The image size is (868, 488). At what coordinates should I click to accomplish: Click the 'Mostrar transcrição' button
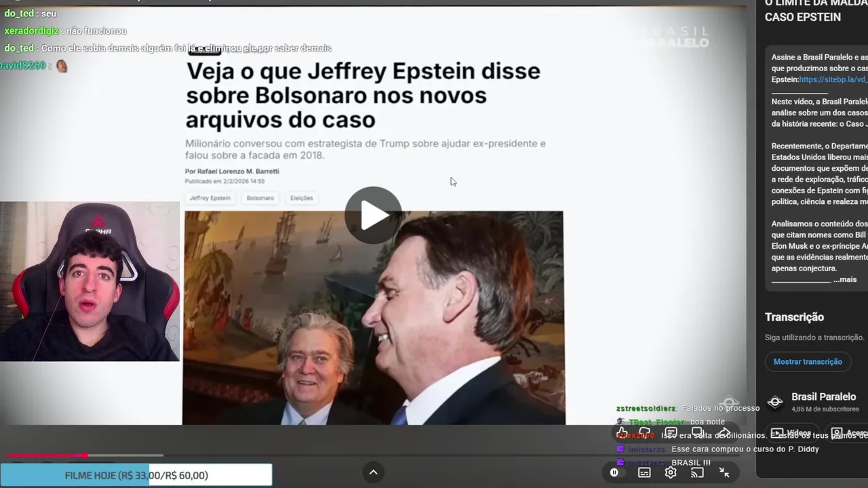pyautogui.click(x=808, y=362)
